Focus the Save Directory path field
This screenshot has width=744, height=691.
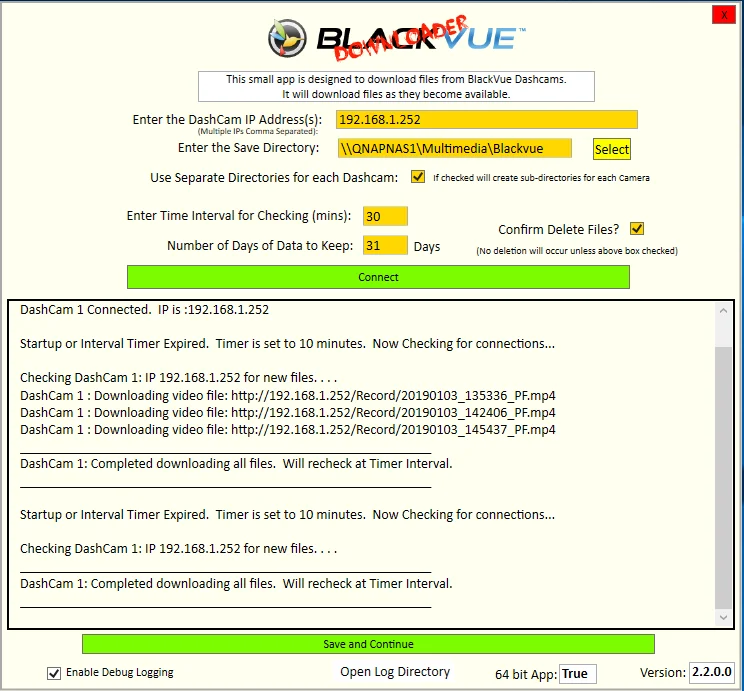tap(455, 149)
